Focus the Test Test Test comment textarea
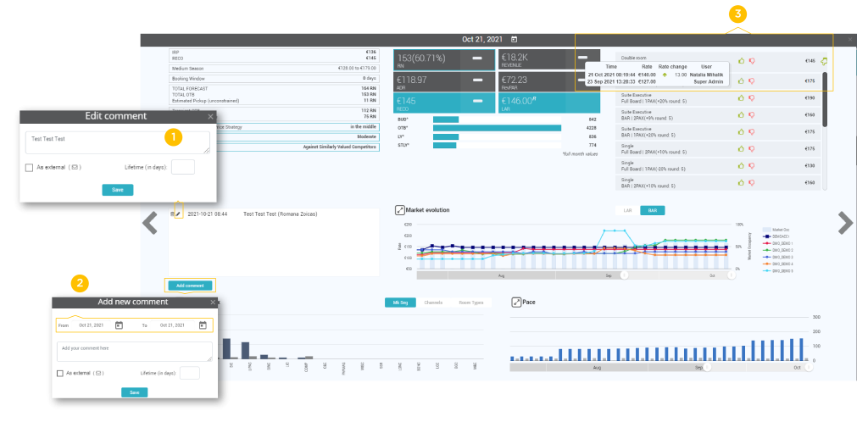 coord(117,142)
